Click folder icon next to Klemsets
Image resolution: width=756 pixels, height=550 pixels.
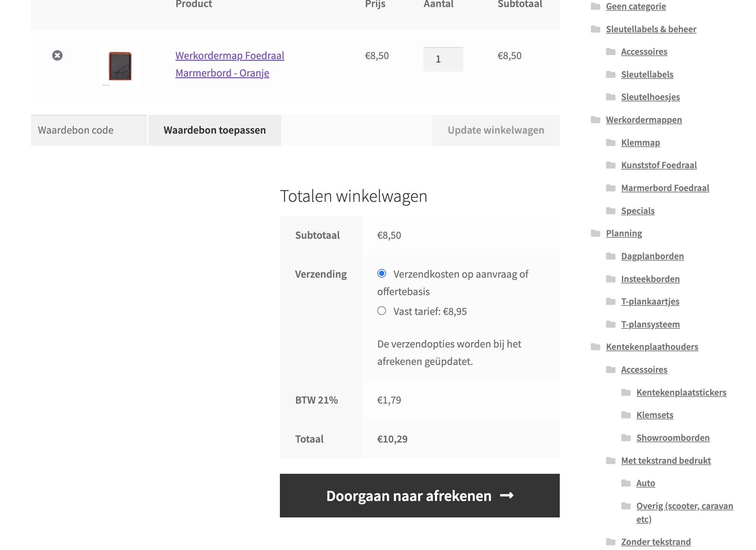pos(626,415)
